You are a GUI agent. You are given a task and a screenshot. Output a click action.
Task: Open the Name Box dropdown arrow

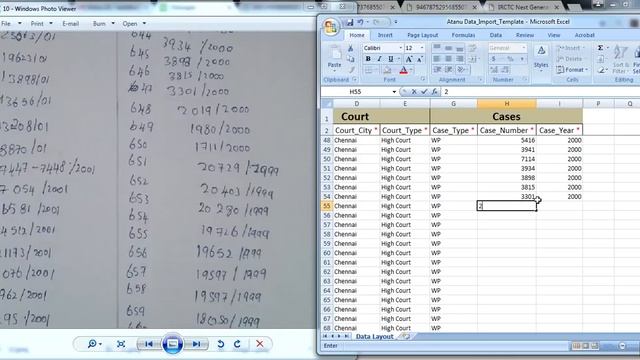tap(394, 92)
